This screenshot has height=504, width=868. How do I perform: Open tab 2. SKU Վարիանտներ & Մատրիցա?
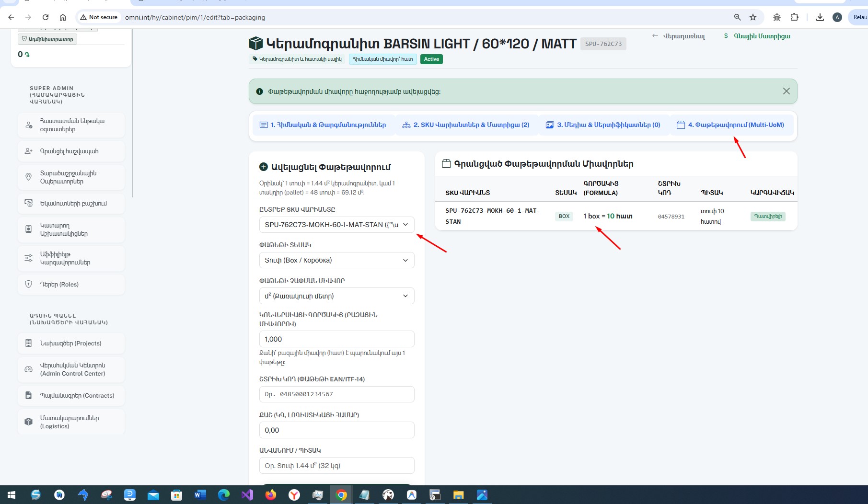click(x=466, y=125)
